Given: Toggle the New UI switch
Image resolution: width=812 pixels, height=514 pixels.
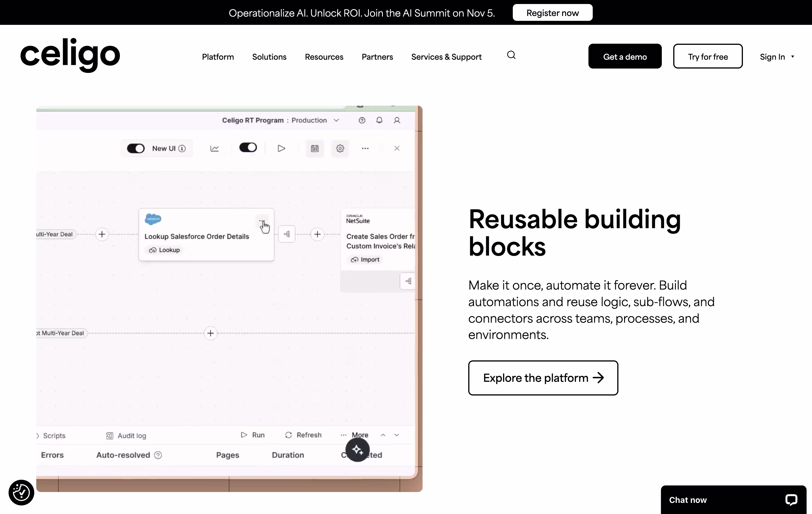Looking at the screenshot, I should (x=136, y=148).
